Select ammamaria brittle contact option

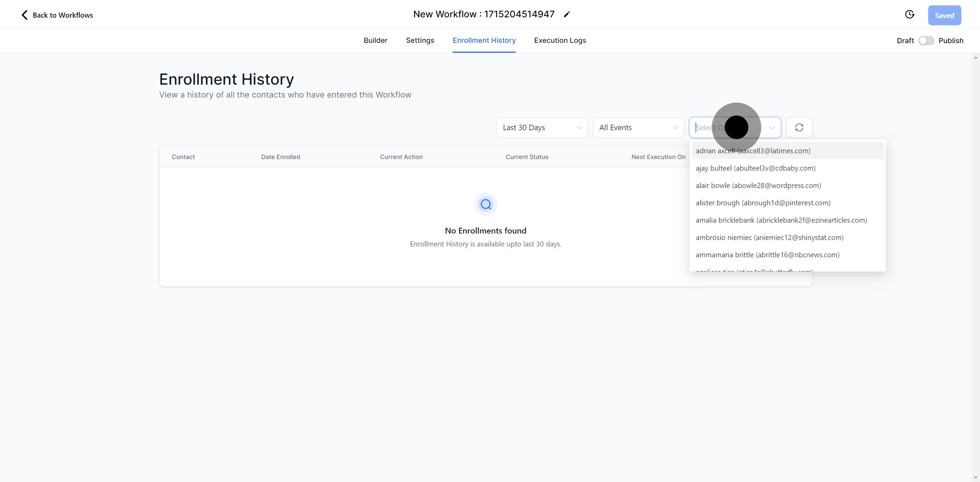click(767, 255)
